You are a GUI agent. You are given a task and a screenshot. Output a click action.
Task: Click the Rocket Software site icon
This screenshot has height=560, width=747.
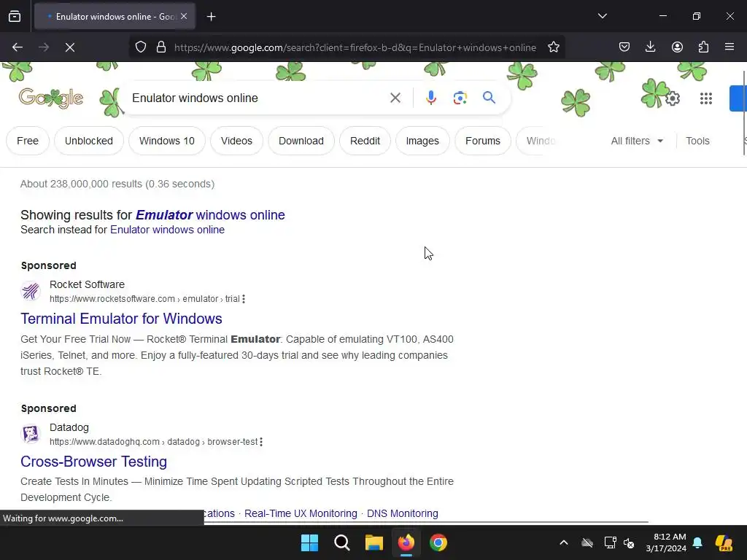pyautogui.click(x=31, y=291)
